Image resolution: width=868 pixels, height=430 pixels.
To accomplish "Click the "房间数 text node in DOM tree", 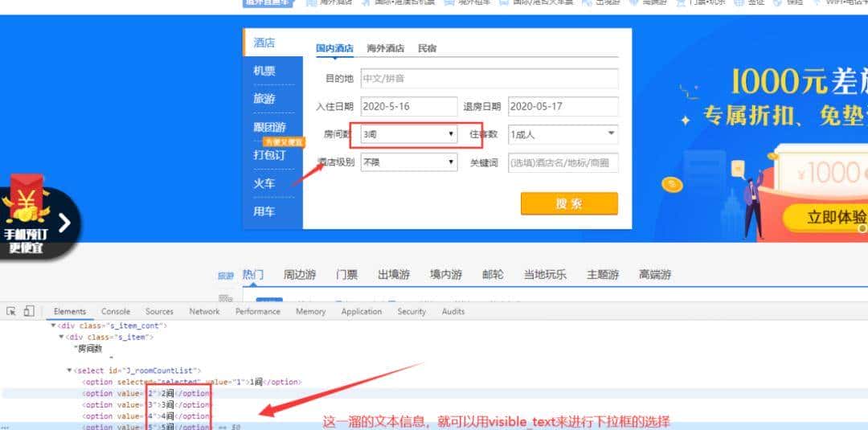I will [x=88, y=349].
